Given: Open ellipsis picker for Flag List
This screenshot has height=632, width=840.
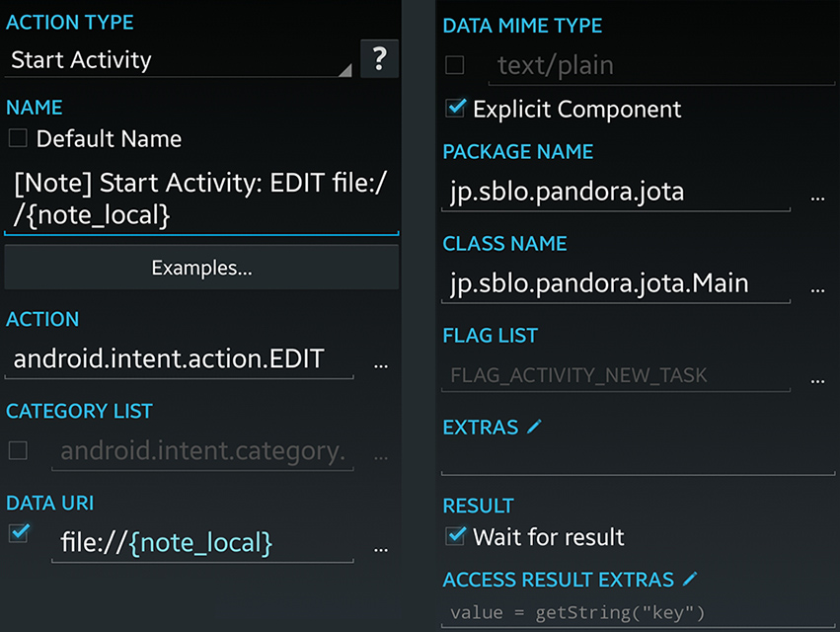Looking at the screenshot, I should [x=817, y=381].
